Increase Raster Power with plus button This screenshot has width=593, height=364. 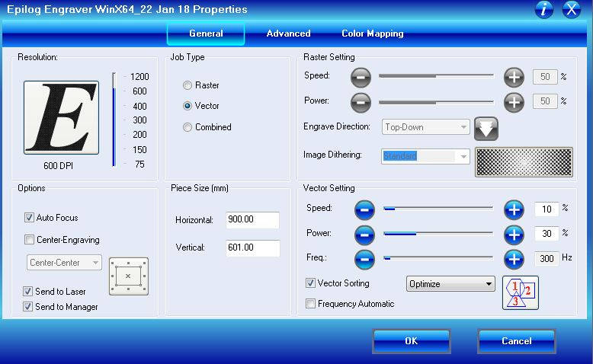(514, 103)
